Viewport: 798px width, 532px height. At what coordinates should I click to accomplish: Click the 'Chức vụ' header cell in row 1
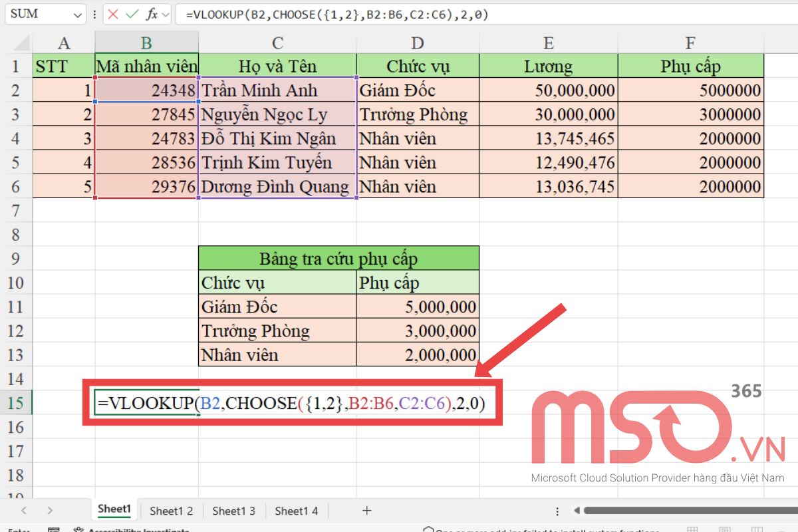(418, 66)
